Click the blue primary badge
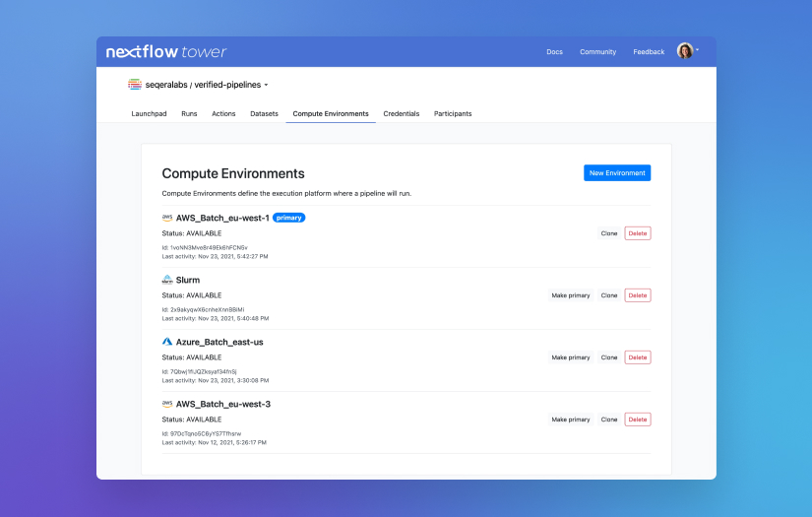Viewport: 812px width, 517px height. (289, 218)
